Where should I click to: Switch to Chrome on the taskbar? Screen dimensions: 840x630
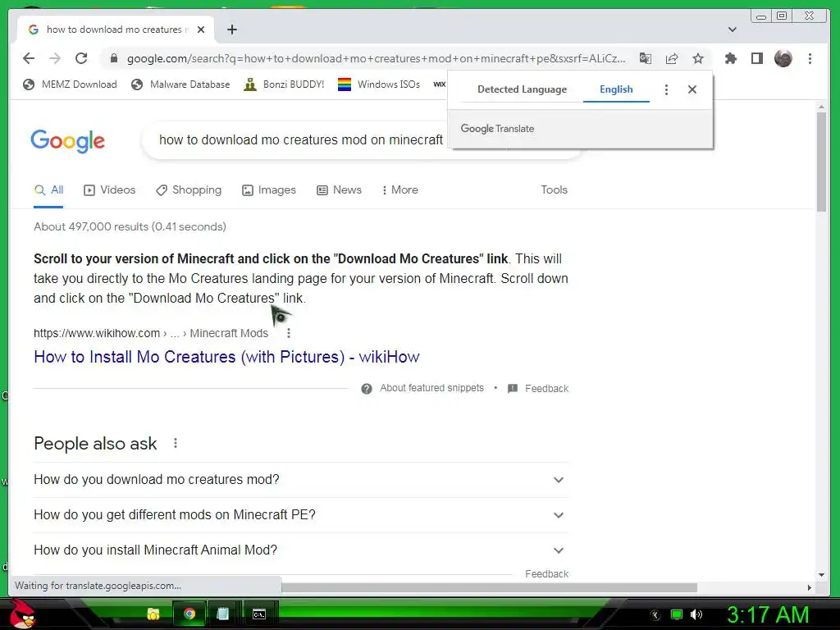(189, 614)
